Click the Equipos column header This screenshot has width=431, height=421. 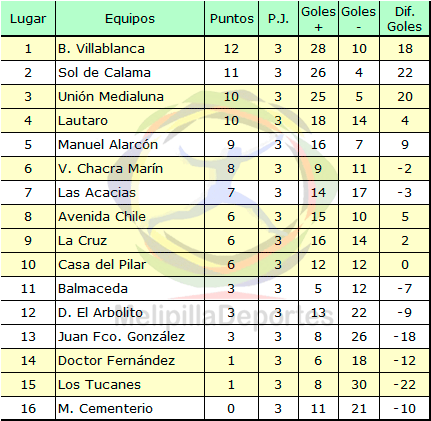coord(130,19)
